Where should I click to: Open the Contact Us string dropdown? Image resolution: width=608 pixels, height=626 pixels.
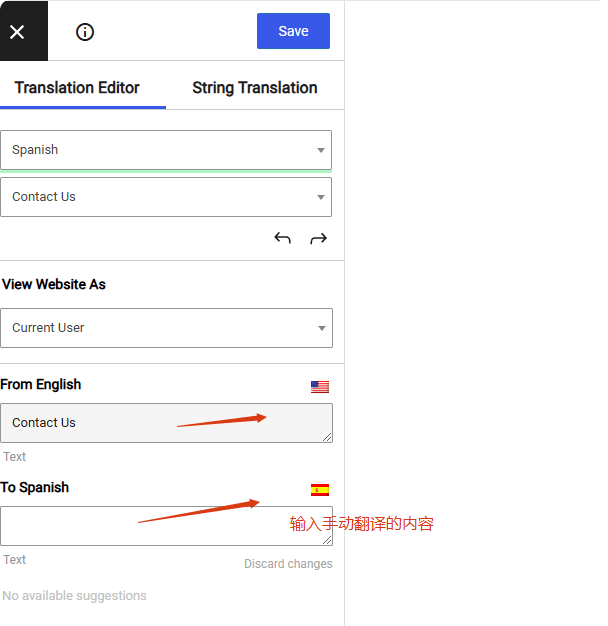pyautogui.click(x=166, y=197)
